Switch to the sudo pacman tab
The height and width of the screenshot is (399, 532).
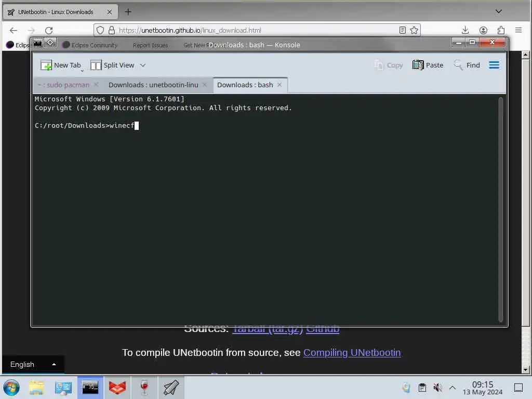pyautogui.click(x=63, y=85)
